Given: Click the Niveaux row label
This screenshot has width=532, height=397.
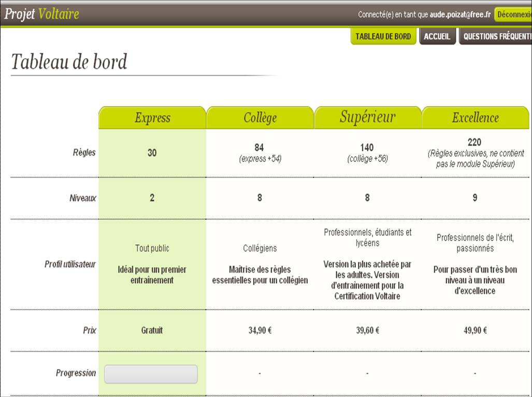Looking at the screenshot, I should [x=83, y=198].
